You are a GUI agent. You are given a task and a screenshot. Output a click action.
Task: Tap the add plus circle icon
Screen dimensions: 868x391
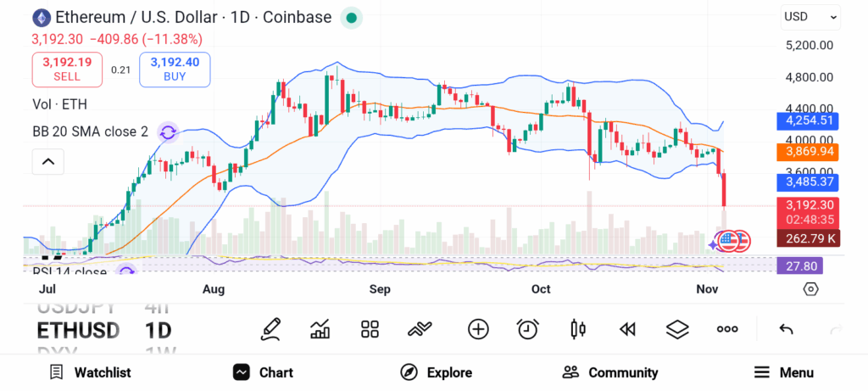click(x=478, y=329)
